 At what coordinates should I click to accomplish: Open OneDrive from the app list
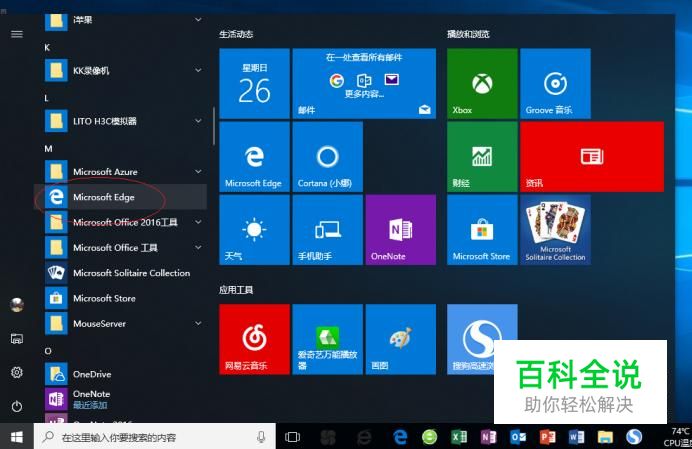120,374
